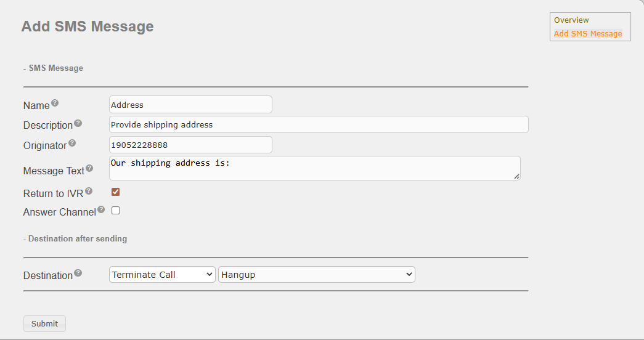Uncheck the Return to IVR checkbox

tap(115, 192)
